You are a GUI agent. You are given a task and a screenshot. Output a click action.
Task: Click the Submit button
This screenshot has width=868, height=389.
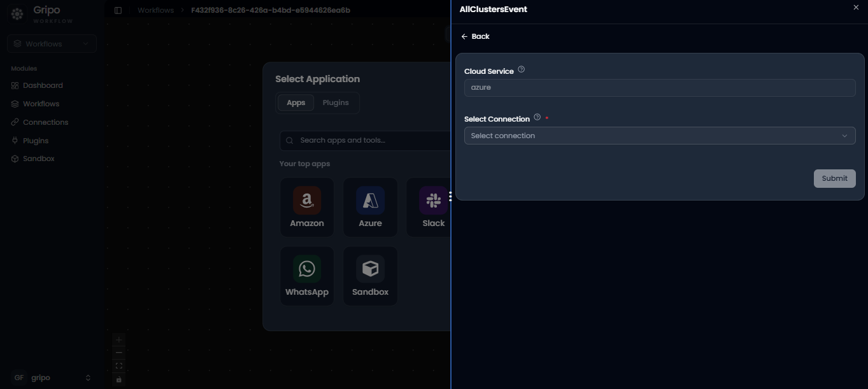[834, 178]
